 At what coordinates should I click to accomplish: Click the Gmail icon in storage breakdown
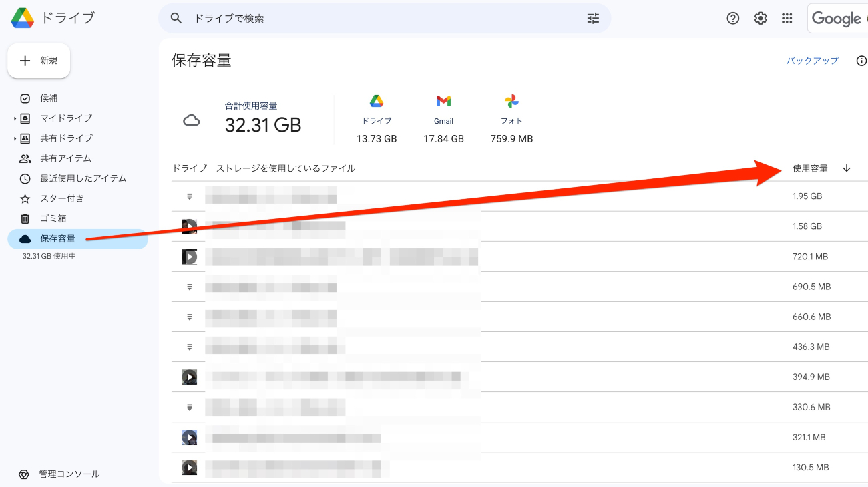[443, 101]
